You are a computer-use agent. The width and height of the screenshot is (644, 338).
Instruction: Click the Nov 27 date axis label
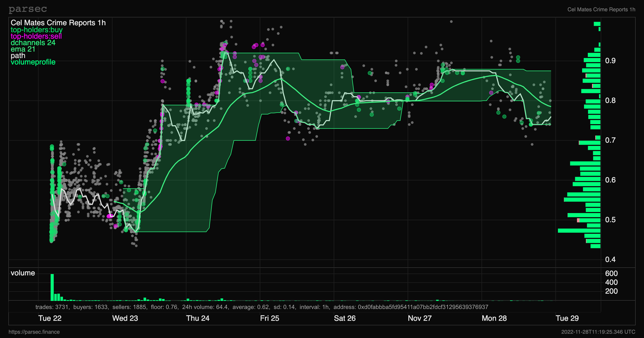(420, 318)
